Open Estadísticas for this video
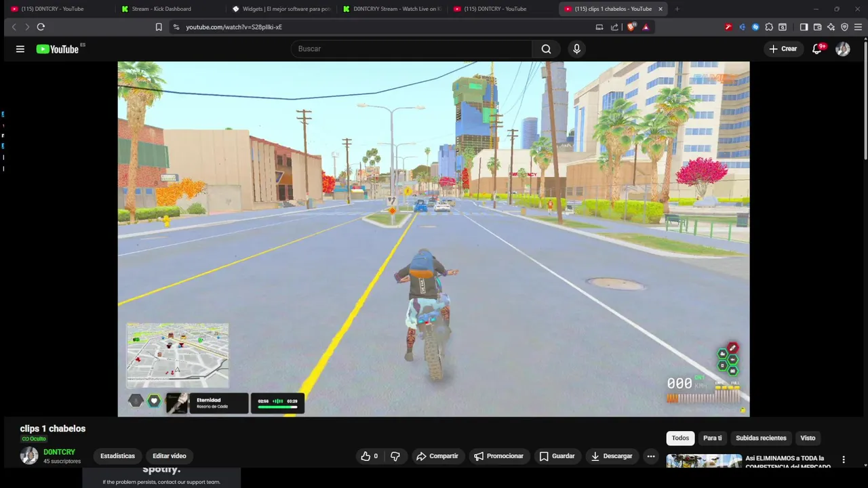This screenshot has width=868, height=488. point(117,456)
